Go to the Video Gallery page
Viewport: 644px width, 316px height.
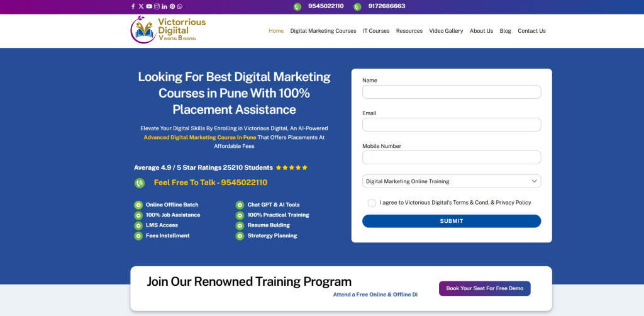click(446, 31)
